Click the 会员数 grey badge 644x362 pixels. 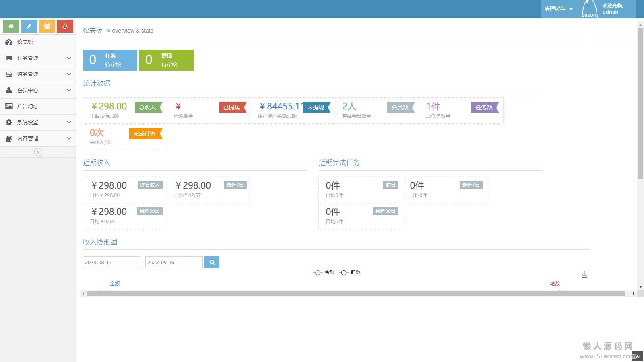401,107
